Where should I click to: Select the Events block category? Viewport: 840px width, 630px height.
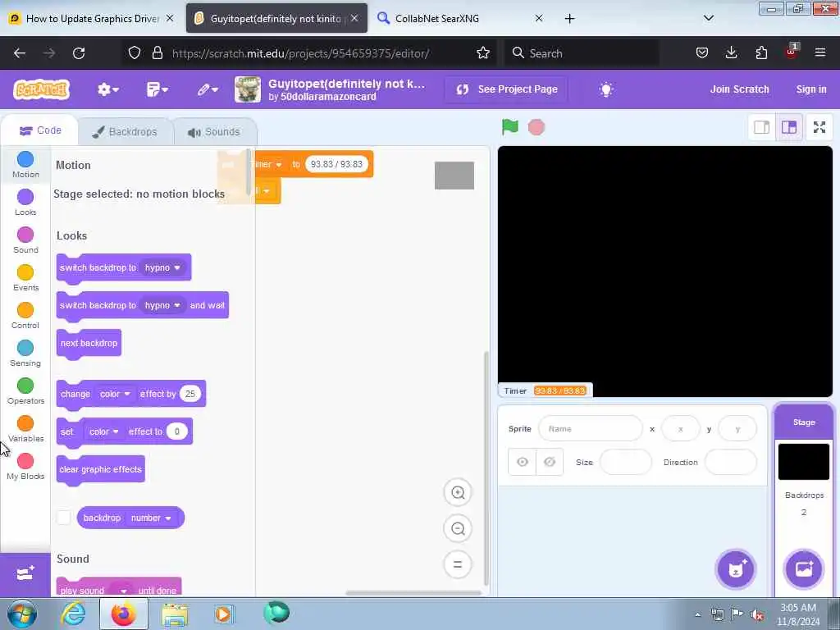[x=25, y=277]
